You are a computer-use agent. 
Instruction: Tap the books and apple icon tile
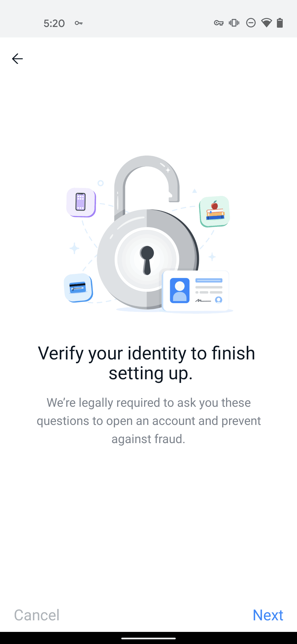click(x=215, y=211)
